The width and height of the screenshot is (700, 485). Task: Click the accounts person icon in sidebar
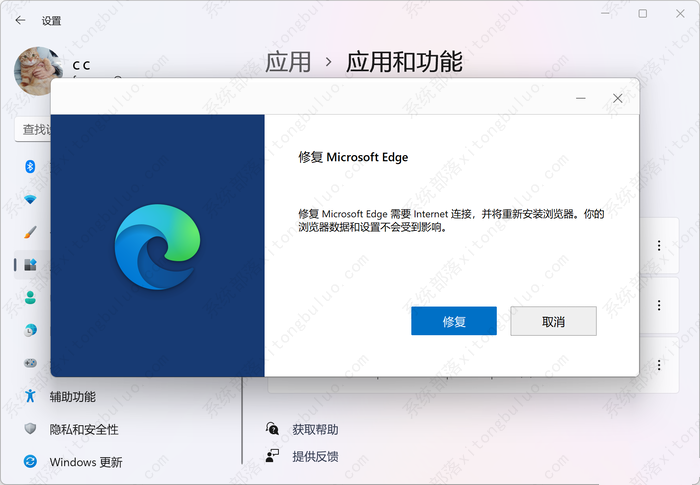[30, 297]
